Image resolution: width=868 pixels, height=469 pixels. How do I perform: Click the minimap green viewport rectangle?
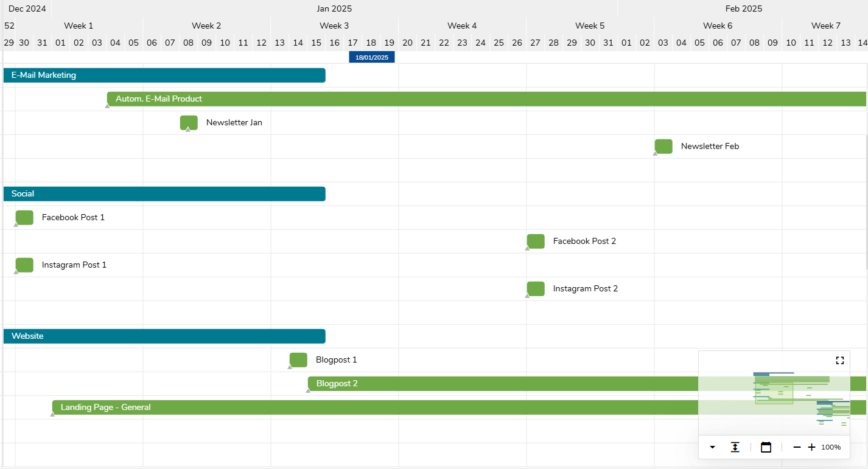point(774,394)
